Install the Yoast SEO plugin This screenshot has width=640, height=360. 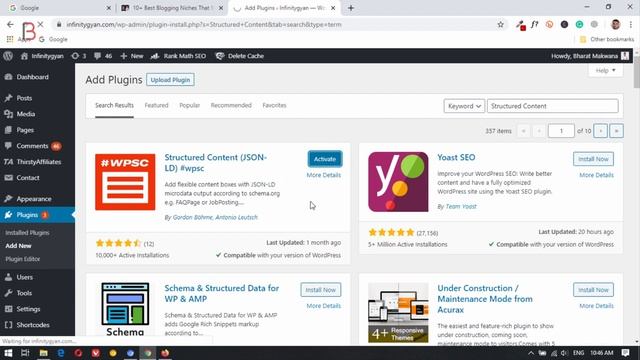pyautogui.click(x=593, y=159)
